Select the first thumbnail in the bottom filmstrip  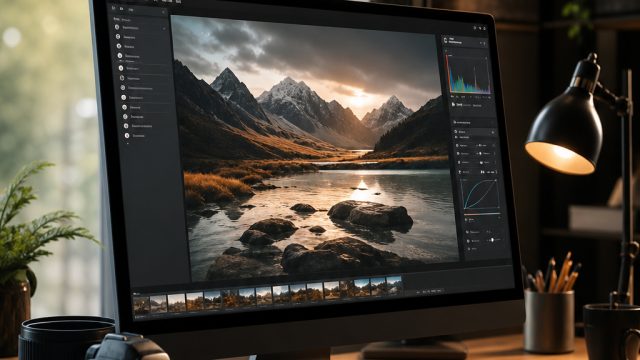pos(141,305)
